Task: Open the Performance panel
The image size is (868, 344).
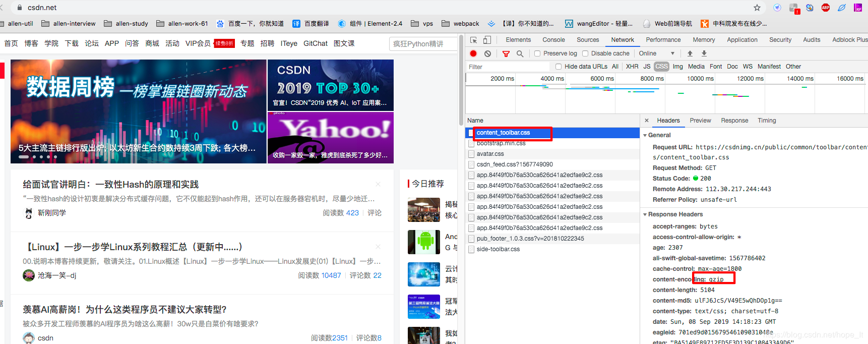Action: (663, 40)
